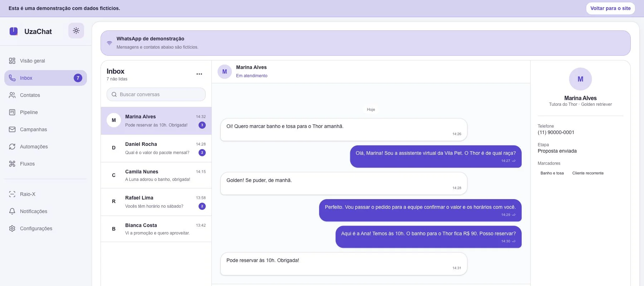Click the Inbox phone icon in sidebar
The width and height of the screenshot is (644, 286).
pyautogui.click(x=12, y=78)
